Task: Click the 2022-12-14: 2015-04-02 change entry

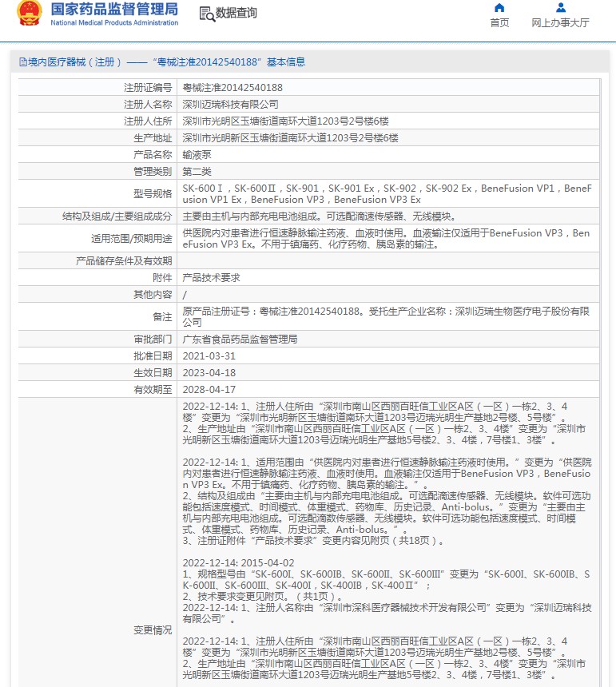Action: pos(238,563)
